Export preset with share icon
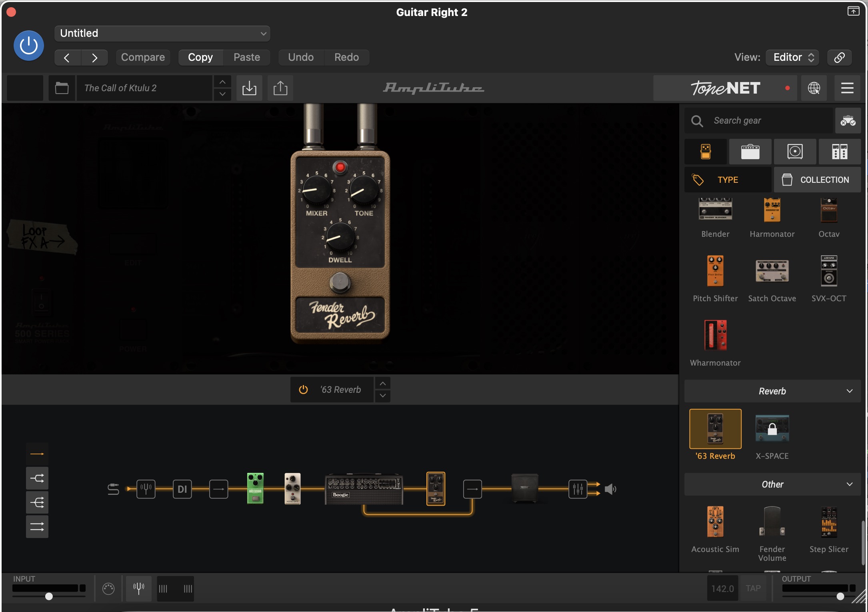The width and height of the screenshot is (868, 612). pyautogui.click(x=280, y=88)
